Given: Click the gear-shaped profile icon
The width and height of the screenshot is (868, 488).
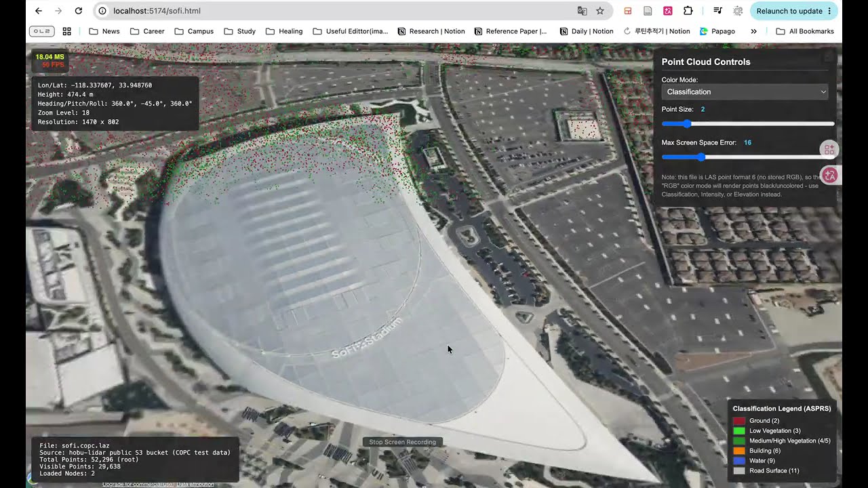Looking at the screenshot, I should [x=738, y=11].
